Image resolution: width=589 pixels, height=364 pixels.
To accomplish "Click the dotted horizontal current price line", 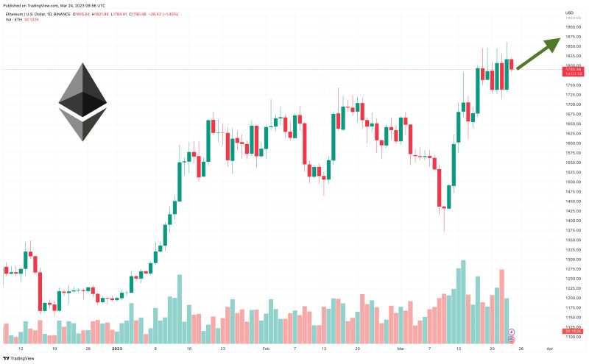I will 282,69.
